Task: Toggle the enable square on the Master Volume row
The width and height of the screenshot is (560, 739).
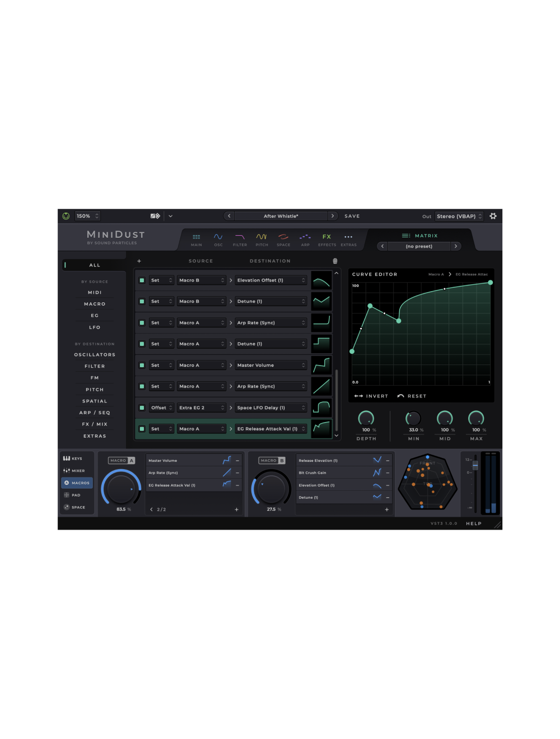Action: pyautogui.click(x=142, y=365)
